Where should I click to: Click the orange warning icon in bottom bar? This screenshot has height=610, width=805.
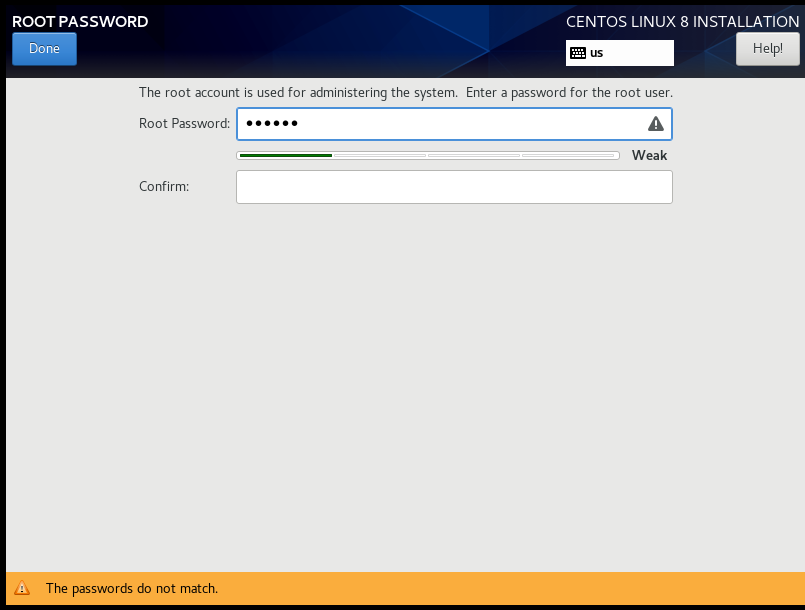tap(22, 588)
